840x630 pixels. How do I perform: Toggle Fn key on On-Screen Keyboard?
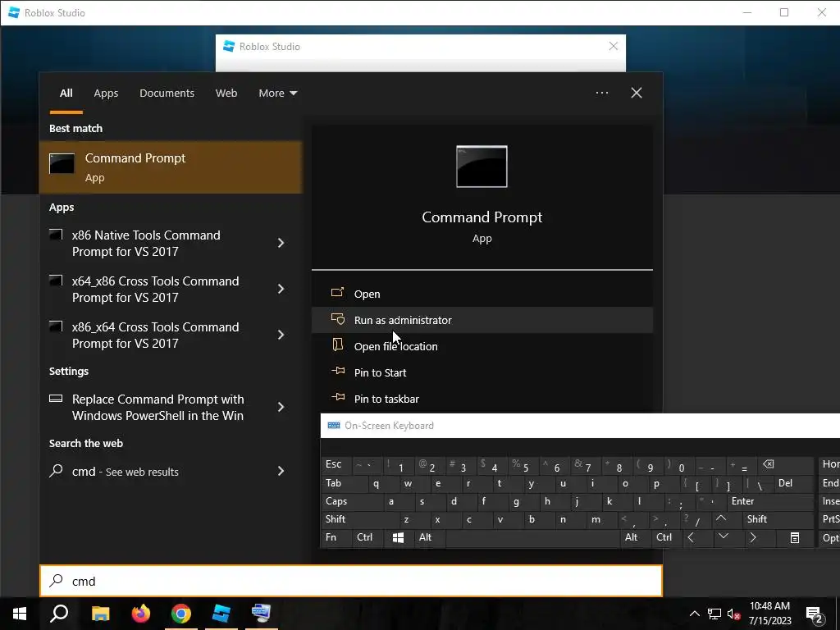(336, 537)
